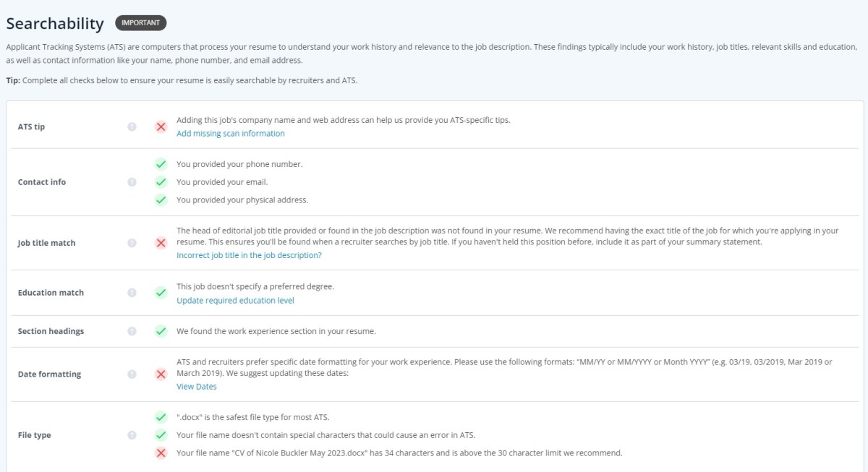This screenshot has width=868, height=472.
Task: Open the Section headings help tooltip icon
Action: 132,331
